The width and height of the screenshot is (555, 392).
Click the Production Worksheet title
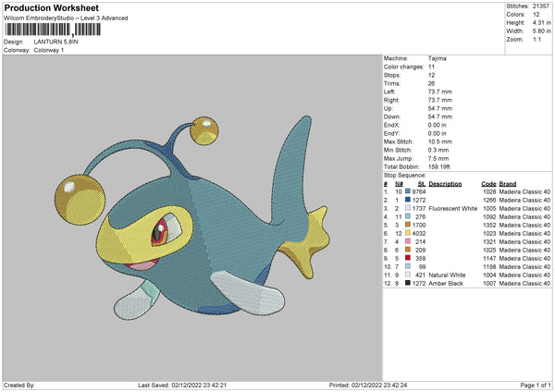point(52,6)
